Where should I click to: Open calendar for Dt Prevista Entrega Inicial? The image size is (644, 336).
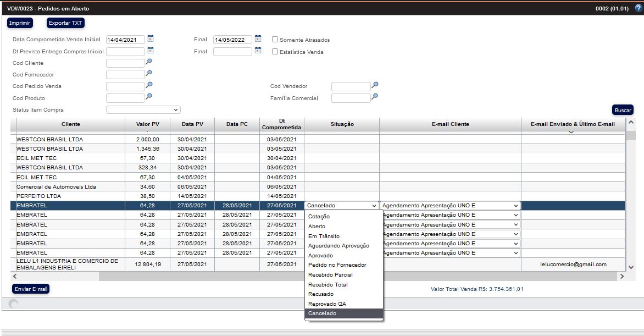coord(151,51)
